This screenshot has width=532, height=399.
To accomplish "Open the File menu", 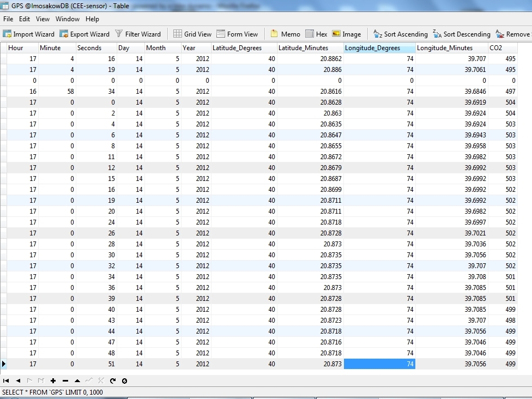I will (8, 19).
